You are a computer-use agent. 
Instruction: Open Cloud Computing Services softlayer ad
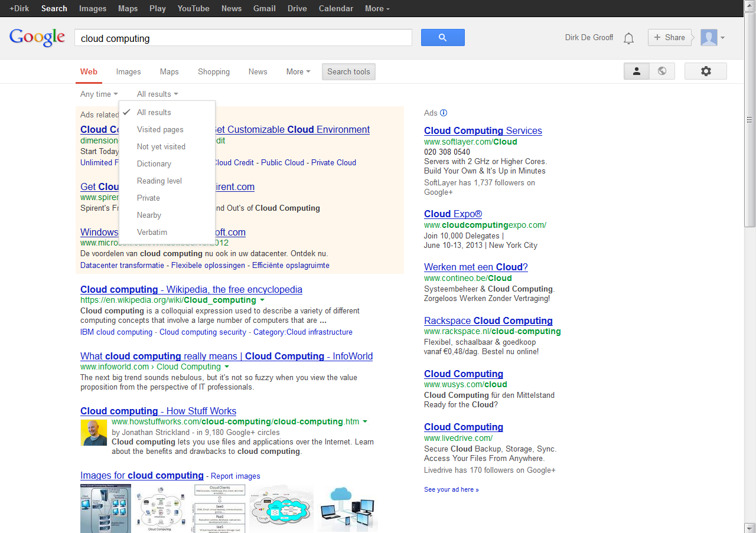483,130
